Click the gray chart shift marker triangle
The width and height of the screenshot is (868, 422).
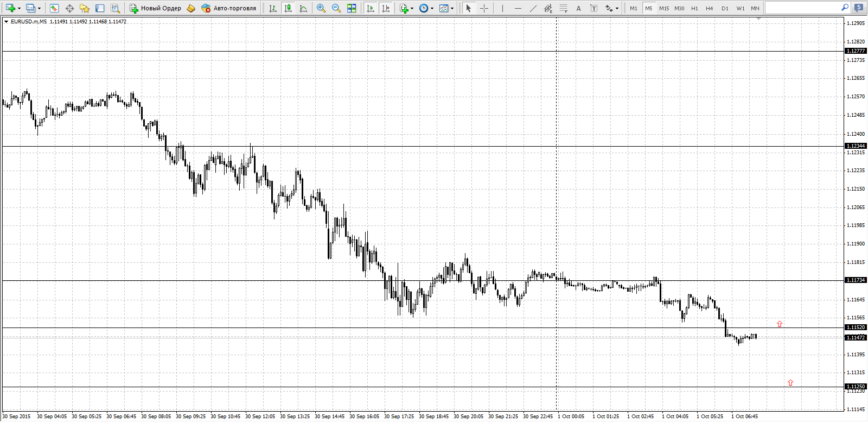(758, 18)
